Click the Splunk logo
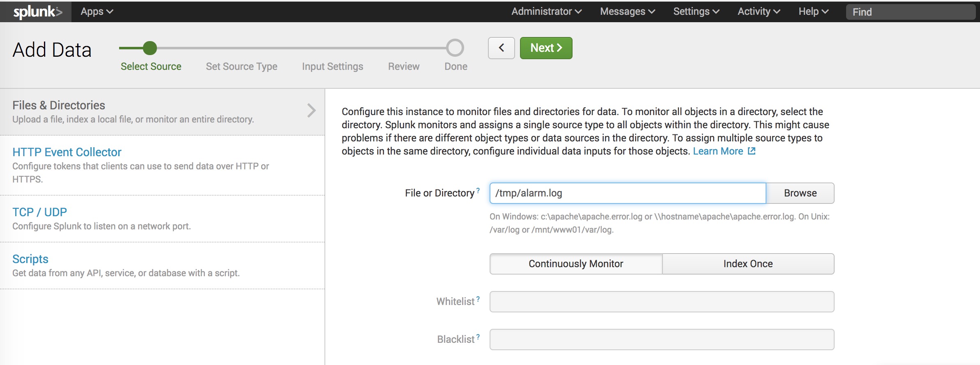This screenshot has width=980, height=365. 37,12
